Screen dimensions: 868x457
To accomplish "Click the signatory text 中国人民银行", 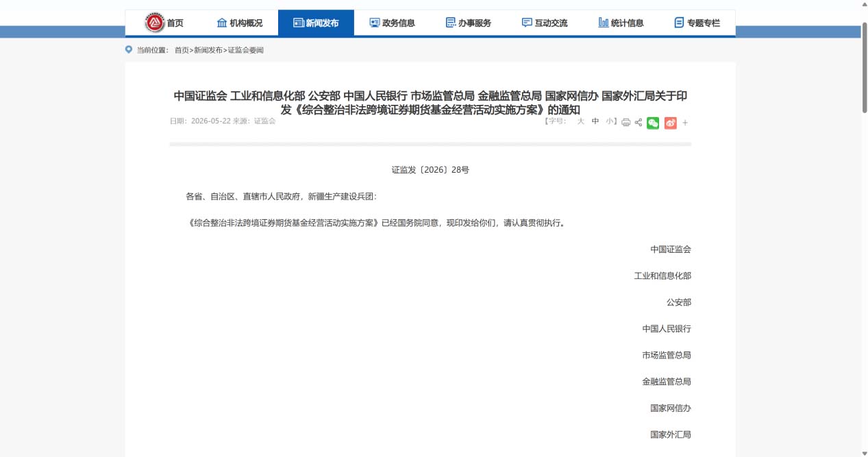I will (667, 329).
